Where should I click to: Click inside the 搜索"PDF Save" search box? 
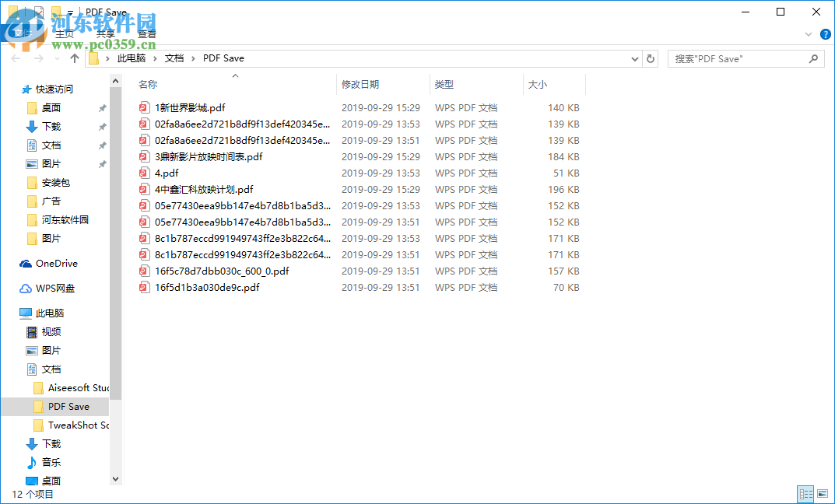tap(739, 58)
